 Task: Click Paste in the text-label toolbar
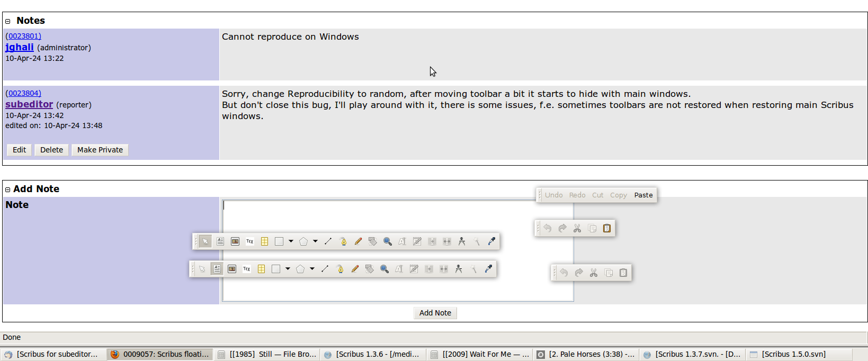pos(643,195)
